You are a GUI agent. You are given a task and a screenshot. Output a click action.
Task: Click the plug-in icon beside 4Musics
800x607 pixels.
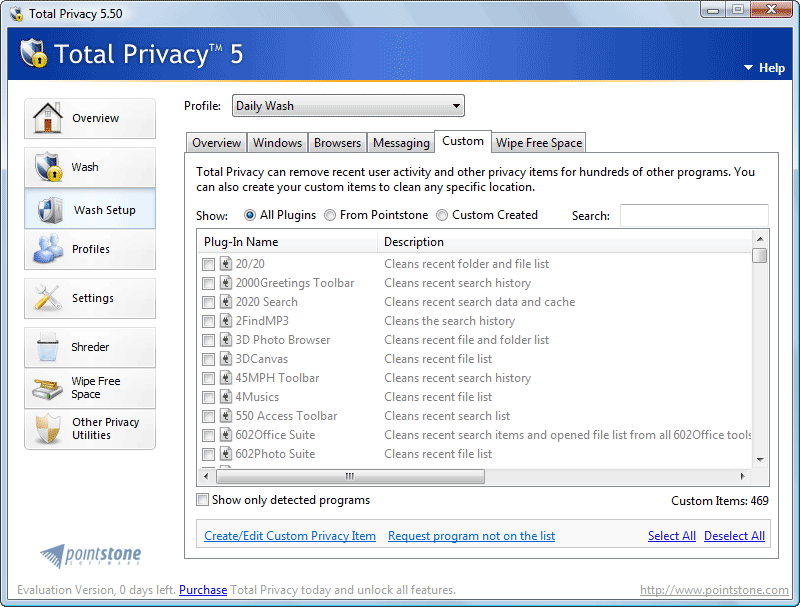click(226, 397)
